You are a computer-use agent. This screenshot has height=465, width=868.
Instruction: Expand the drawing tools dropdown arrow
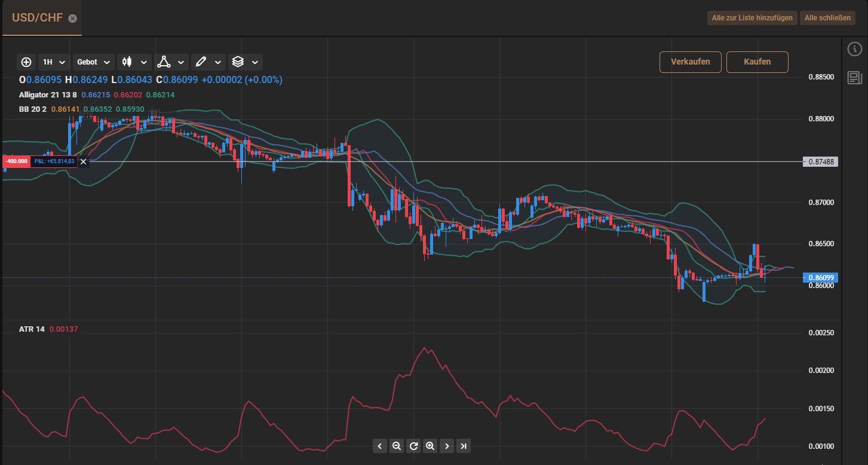point(218,62)
